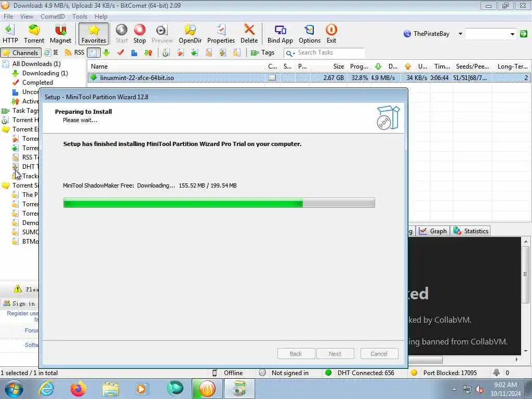Toggle the Channels panel button
The width and height of the screenshot is (532, 399).
coord(21,52)
